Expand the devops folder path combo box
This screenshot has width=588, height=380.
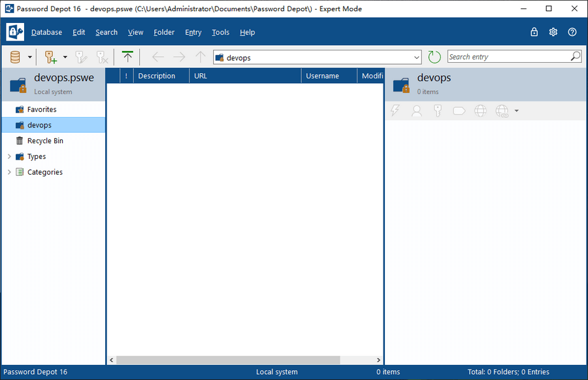pyautogui.click(x=417, y=58)
